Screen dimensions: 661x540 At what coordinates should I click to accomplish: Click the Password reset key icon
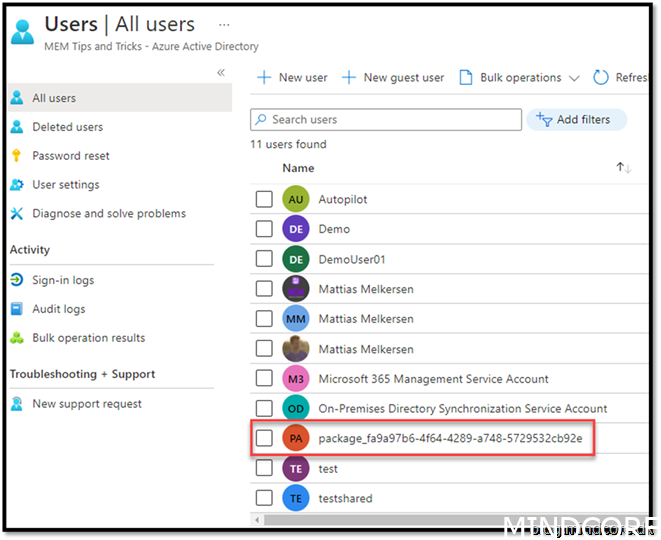point(16,156)
